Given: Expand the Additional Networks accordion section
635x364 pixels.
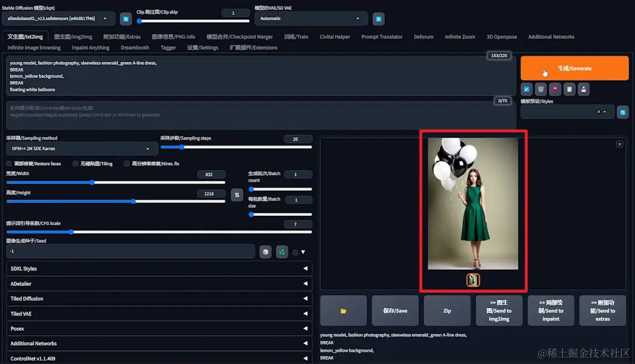Looking at the screenshot, I should click(159, 344).
